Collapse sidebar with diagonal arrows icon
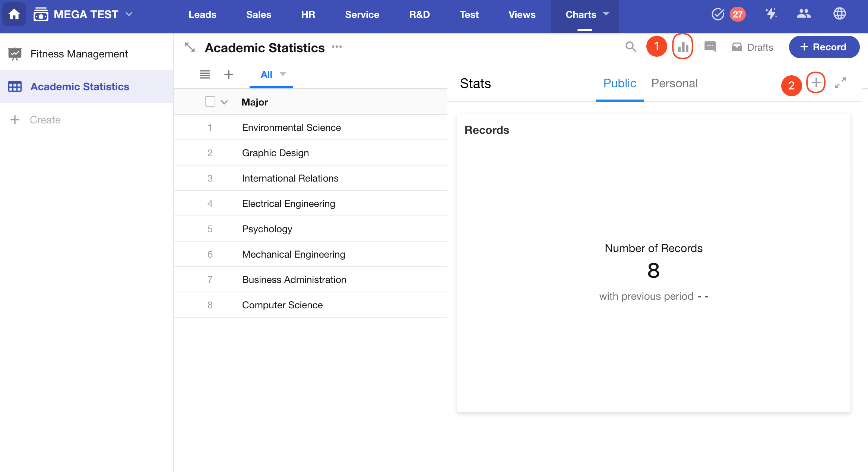 pyautogui.click(x=190, y=48)
